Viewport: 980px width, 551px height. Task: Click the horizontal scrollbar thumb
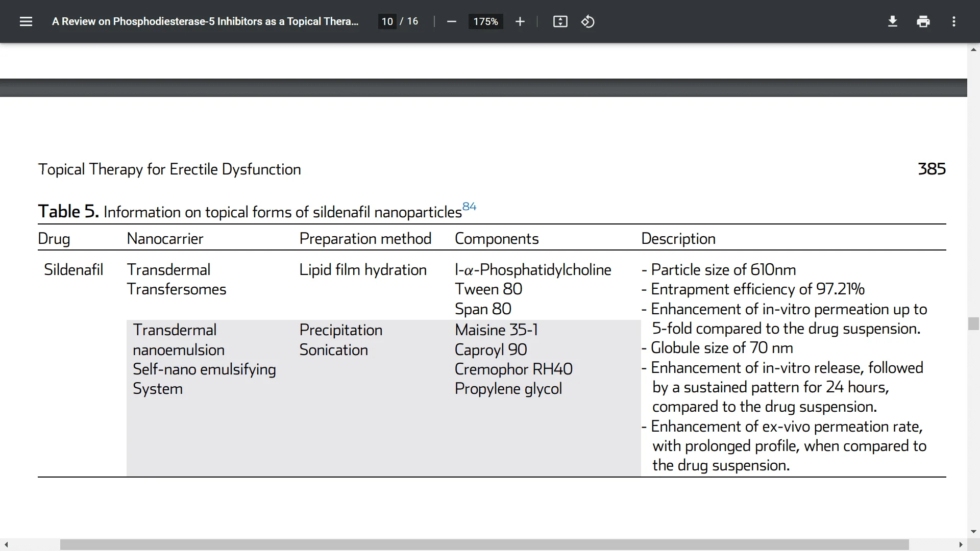(x=484, y=545)
